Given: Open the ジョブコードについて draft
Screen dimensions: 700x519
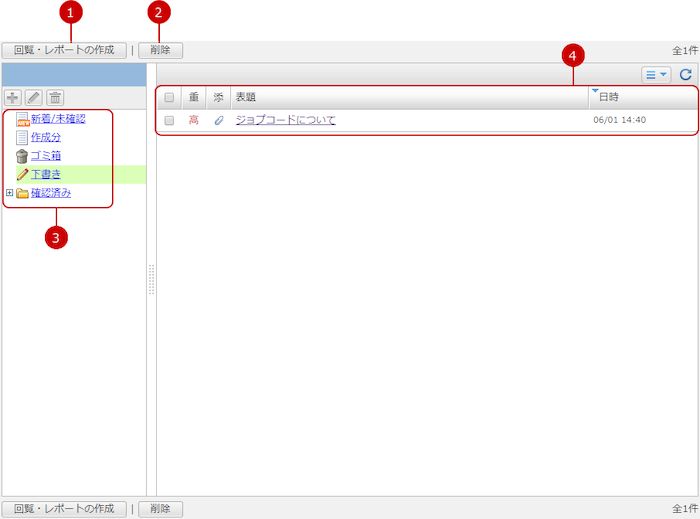Looking at the screenshot, I should pos(286,120).
